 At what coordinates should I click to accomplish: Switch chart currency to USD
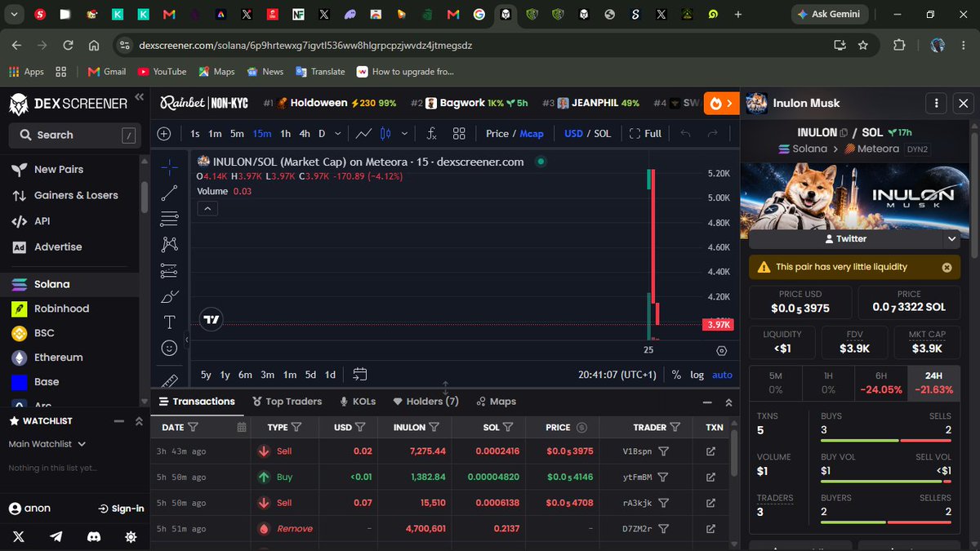pos(573,133)
